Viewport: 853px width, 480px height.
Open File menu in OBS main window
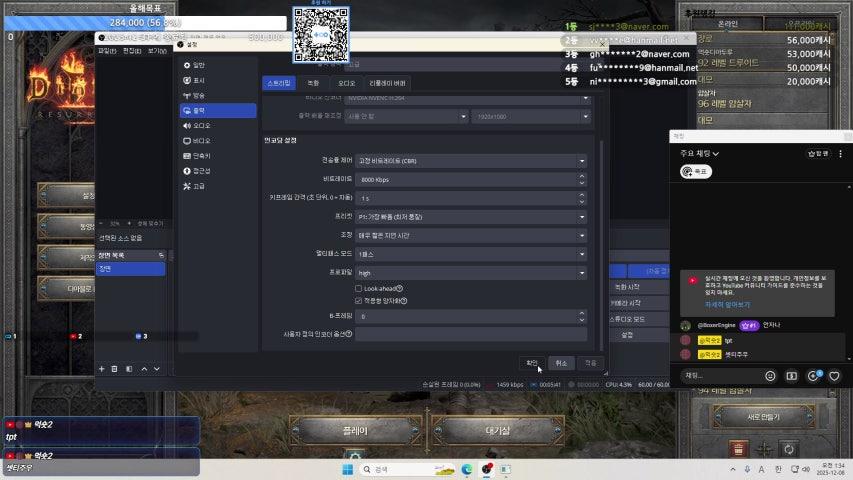pyautogui.click(x=107, y=51)
